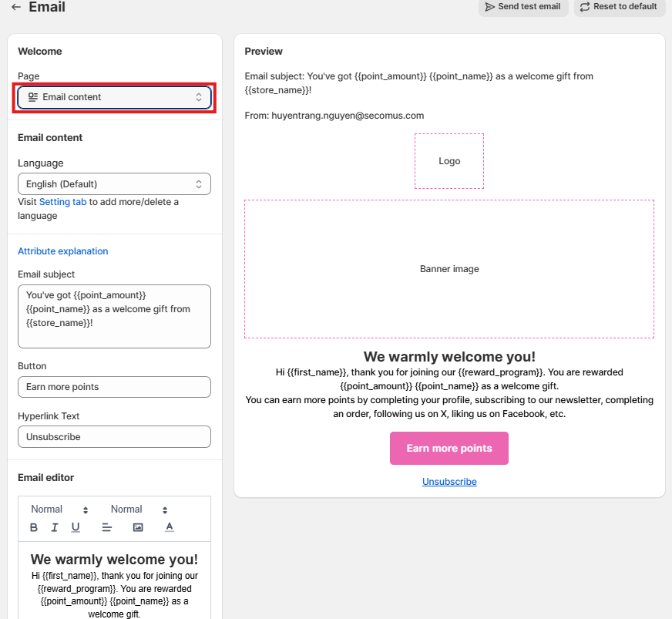
Task: Click into the Email subject text area
Action: (x=114, y=316)
